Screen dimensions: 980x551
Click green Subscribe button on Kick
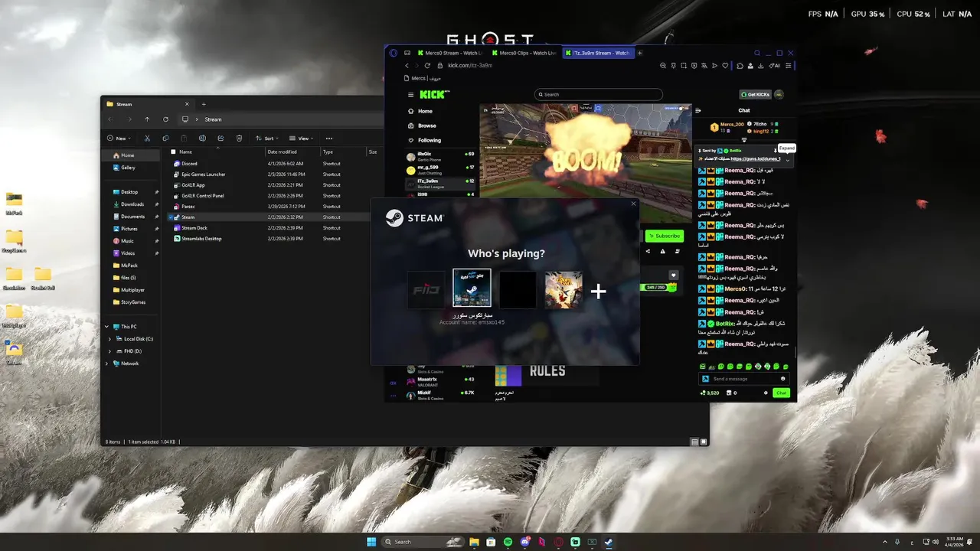664,236
